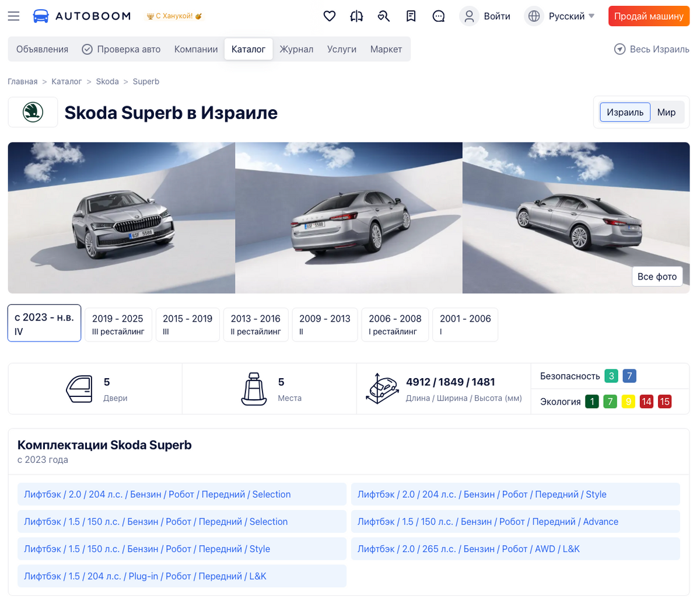Viewport: 700px width, 600px height.
Task: Click the Skoda brand logo
Action: (33, 112)
